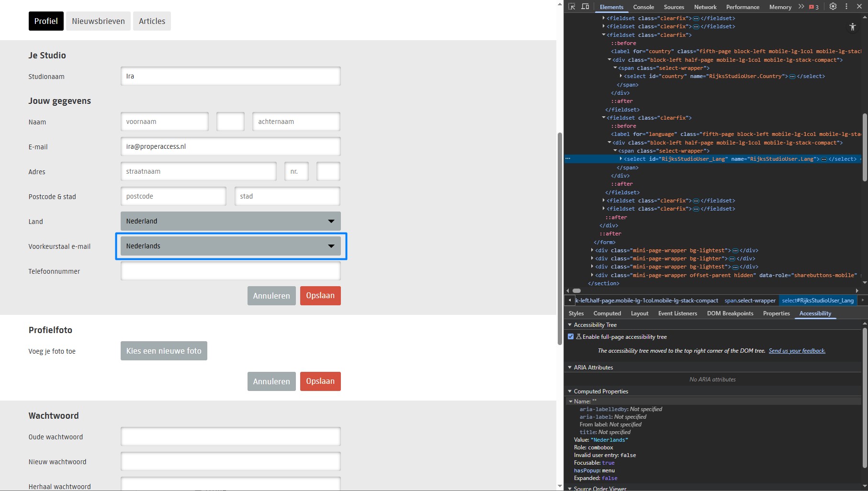Open the Land country dropdown
This screenshot has height=491, width=868.
(x=230, y=221)
